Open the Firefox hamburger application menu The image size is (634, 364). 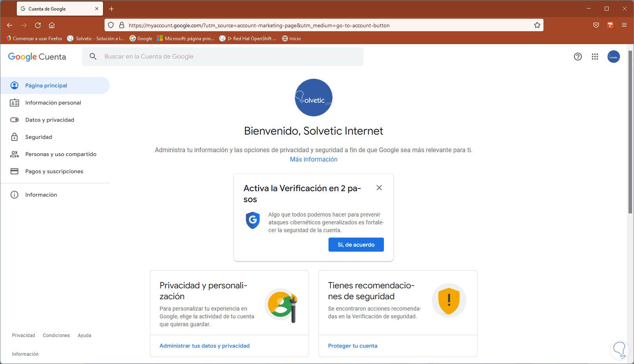(x=624, y=25)
